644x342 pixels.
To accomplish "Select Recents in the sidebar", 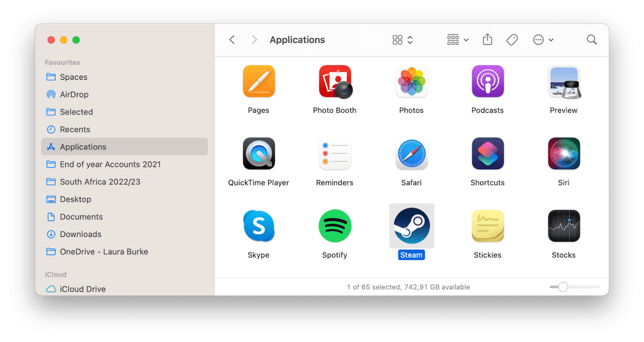I will [75, 129].
